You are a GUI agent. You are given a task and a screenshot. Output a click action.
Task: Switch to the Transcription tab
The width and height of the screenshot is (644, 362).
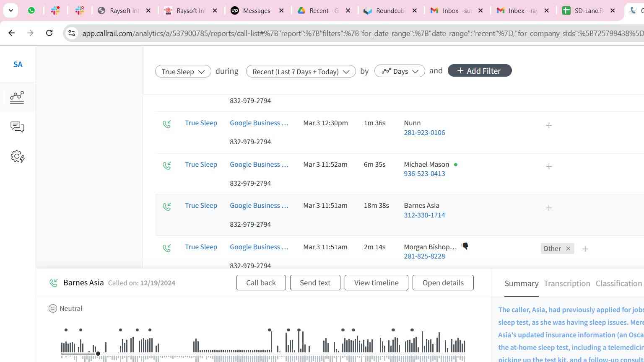pos(567,284)
